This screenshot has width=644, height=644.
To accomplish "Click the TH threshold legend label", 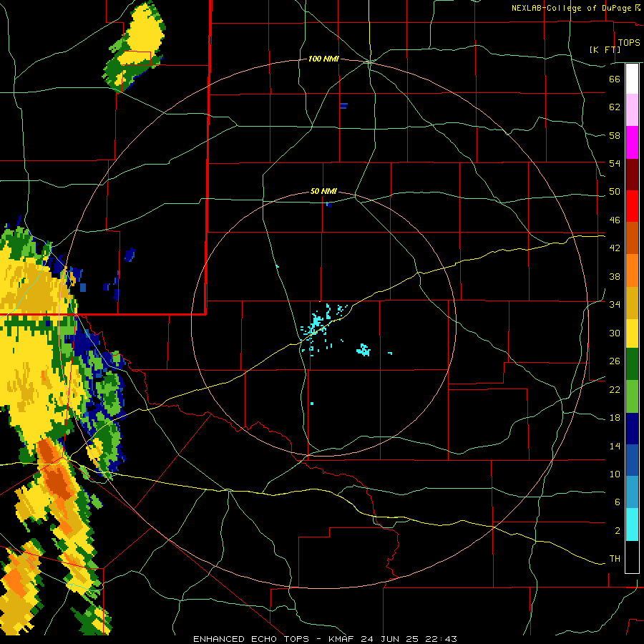I will click(615, 559).
